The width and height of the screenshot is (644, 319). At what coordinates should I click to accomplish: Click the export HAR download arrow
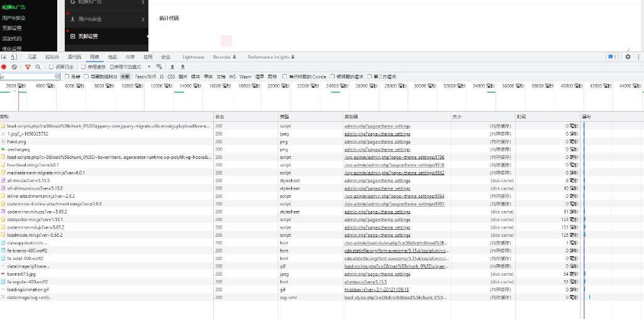[x=183, y=67]
